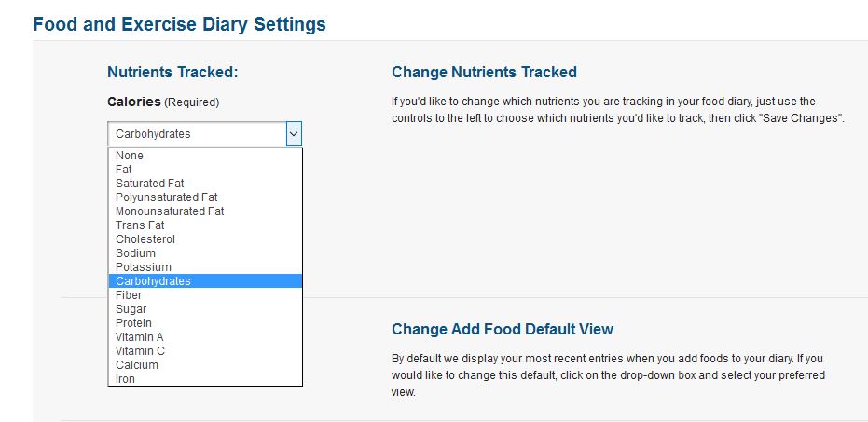Viewport: 868px width, 422px height.
Task: Click the Food and Exercise Diary Settings heading
Action: point(179,24)
